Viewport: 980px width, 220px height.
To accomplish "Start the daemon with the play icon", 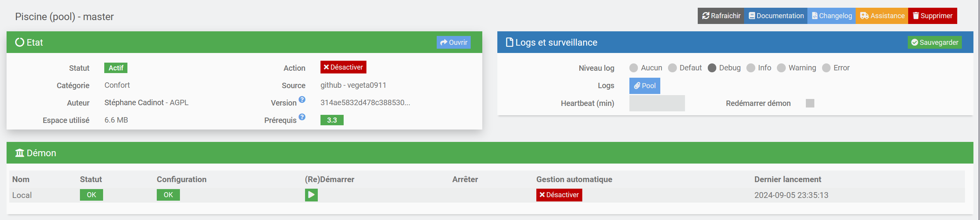I will [311, 195].
